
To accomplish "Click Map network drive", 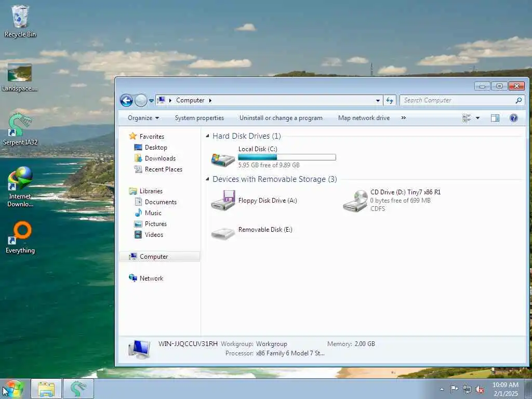I will click(x=364, y=118).
